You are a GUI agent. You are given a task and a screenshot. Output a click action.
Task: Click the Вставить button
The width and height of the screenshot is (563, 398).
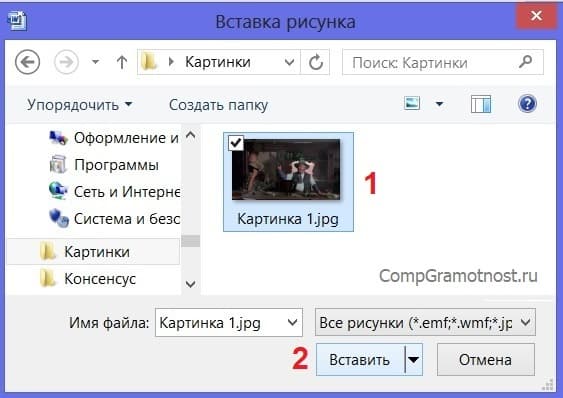[360, 360]
